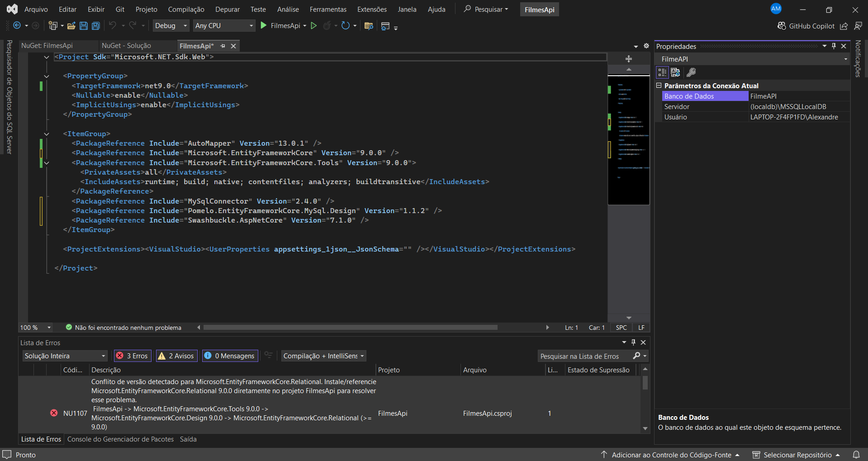This screenshot has height=461, width=868.
Task: Click Adicionar ao Controle do Código-Fonte
Action: 671,455
